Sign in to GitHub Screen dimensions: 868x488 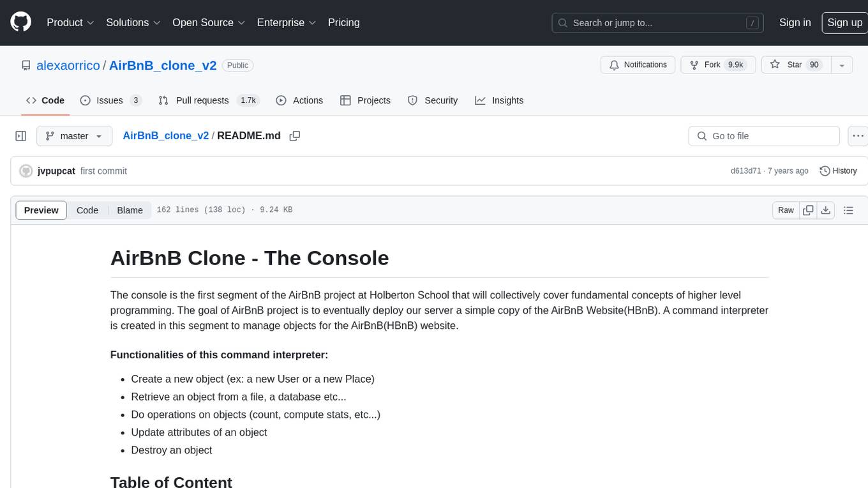(x=795, y=22)
